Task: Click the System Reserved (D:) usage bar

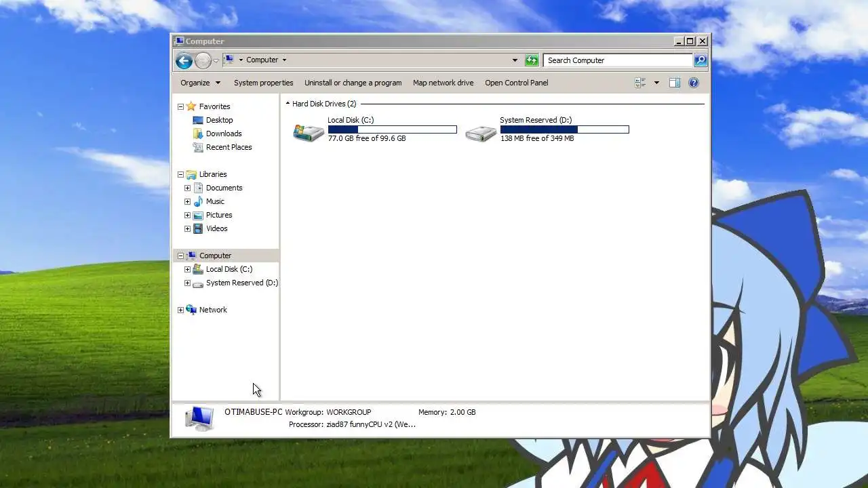Action: [564, 129]
